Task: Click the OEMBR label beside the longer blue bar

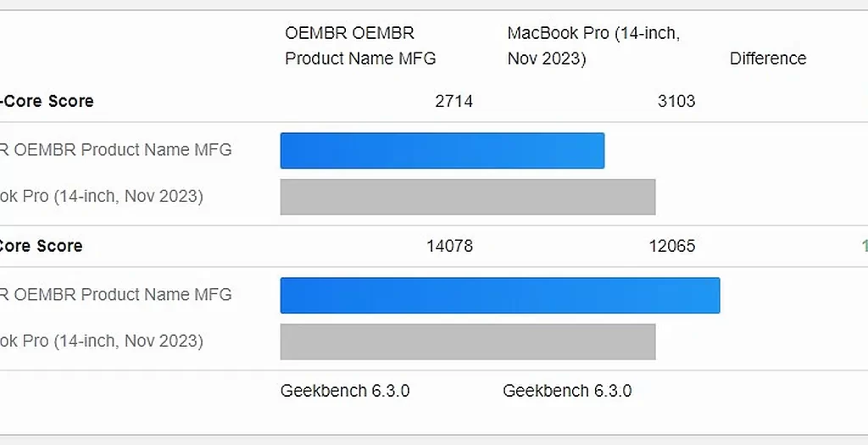Action: point(117,295)
